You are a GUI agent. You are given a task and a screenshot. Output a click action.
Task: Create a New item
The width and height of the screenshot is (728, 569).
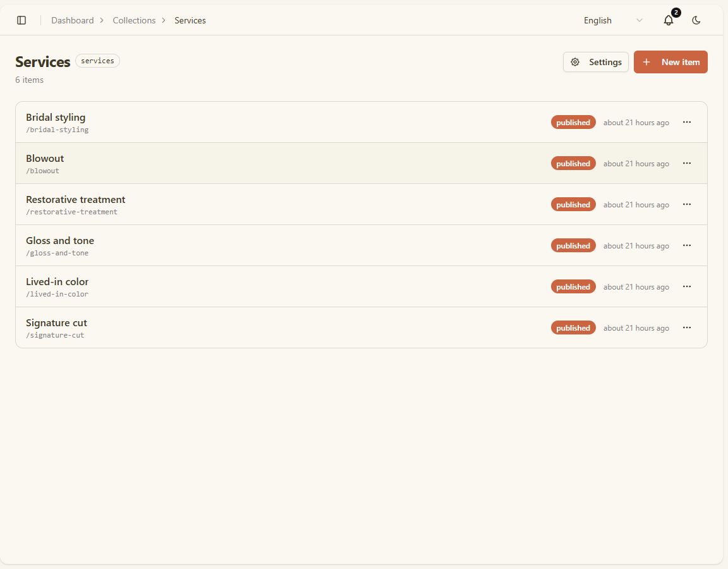(x=670, y=62)
